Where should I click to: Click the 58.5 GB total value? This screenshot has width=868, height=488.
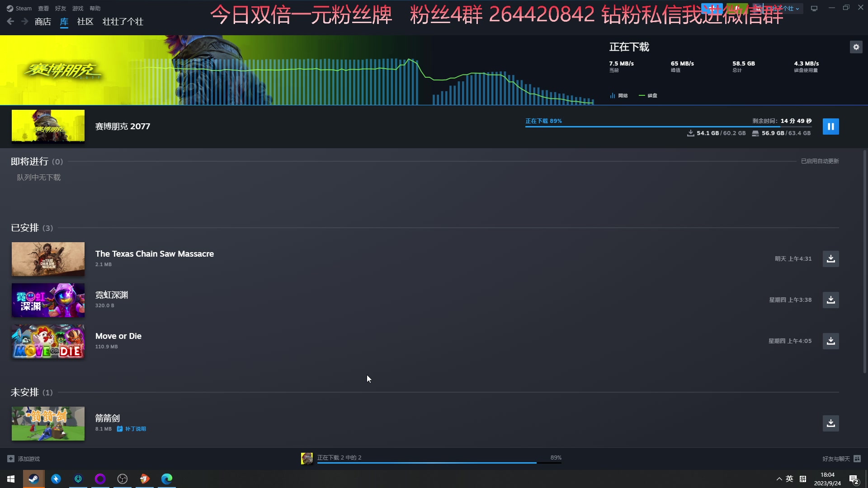tap(744, 64)
